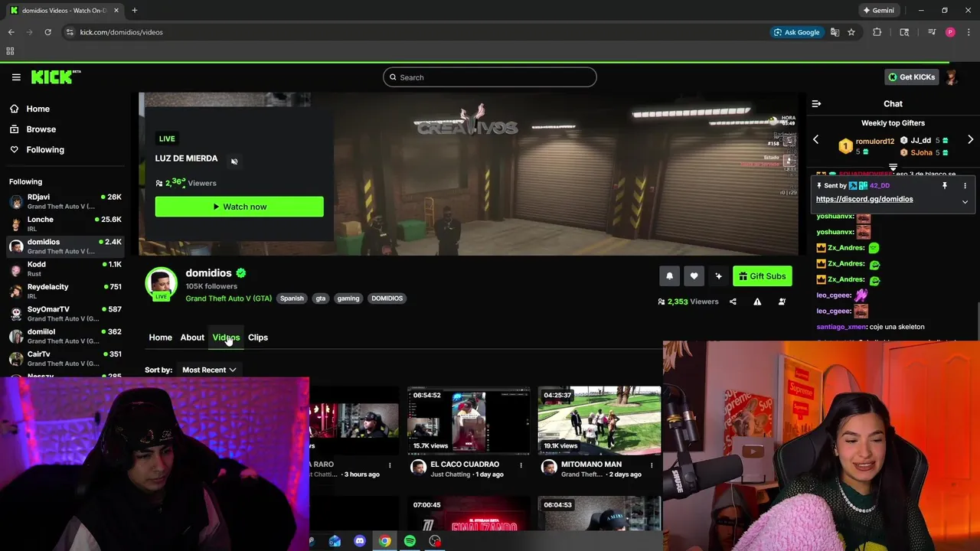The height and width of the screenshot is (551, 980).
Task: Switch to the Home channel tab
Action: (160, 337)
